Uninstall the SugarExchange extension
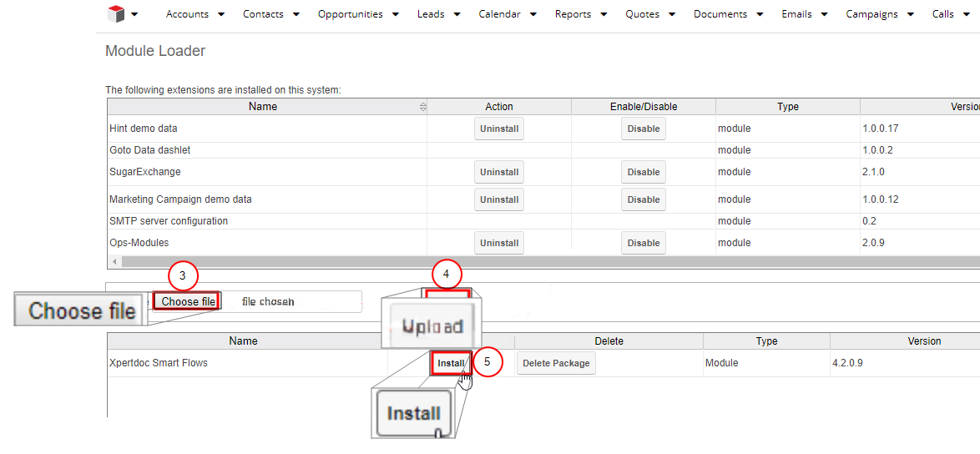Screen dimensions: 980x454 pos(498,172)
